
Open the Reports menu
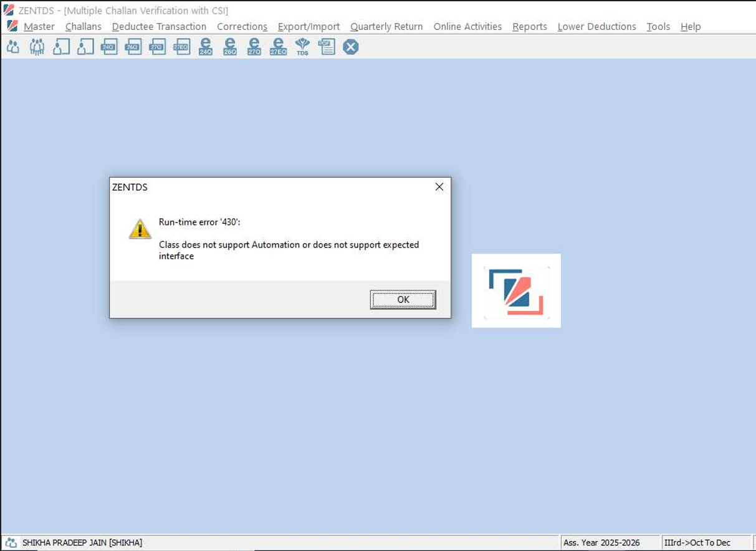[x=530, y=26]
